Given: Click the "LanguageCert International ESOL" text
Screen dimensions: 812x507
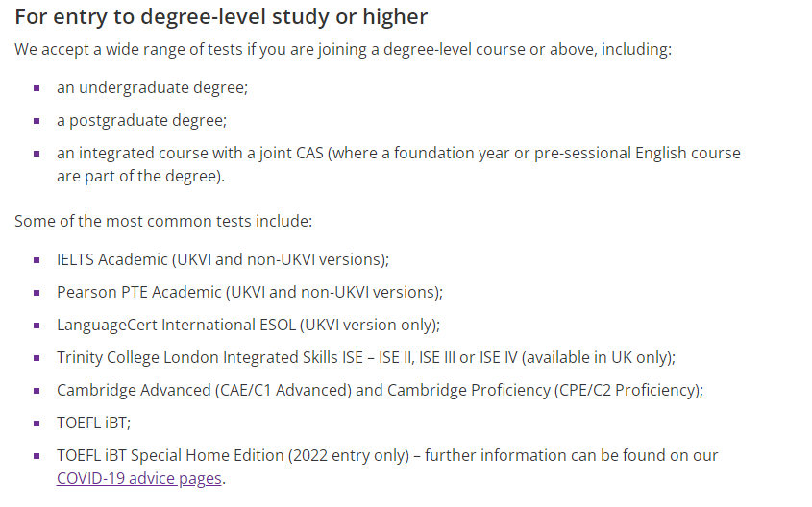Looking at the screenshot, I should (176, 325).
